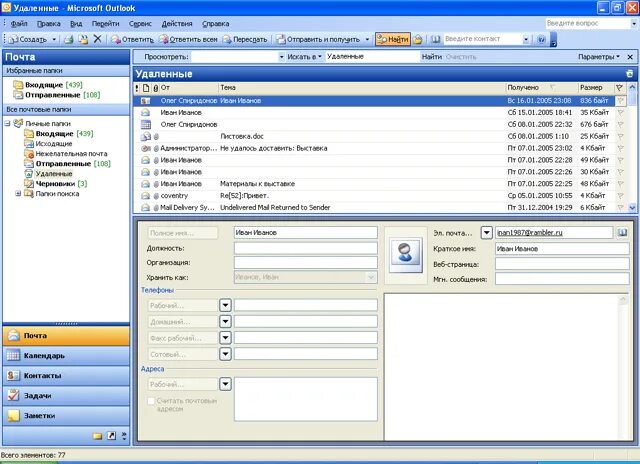This screenshot has width=640, height=464.
Task: Open the Искать в dropdown
Action: click(x=304, y=57)
